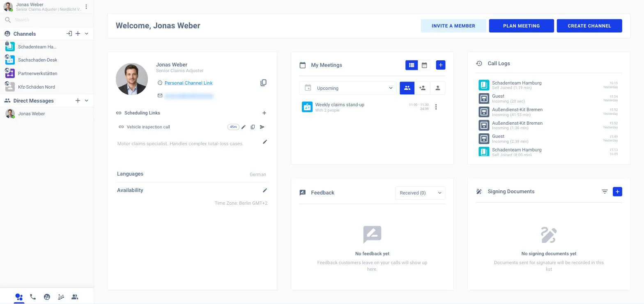The image size is (644, 304).
Task: Click the search field in sidebar
Action: 47,20
